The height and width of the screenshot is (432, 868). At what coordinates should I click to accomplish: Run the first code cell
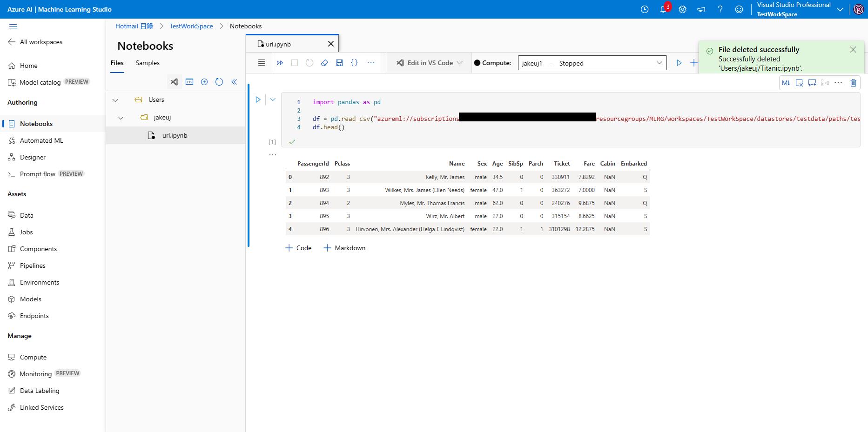[258, 100]
